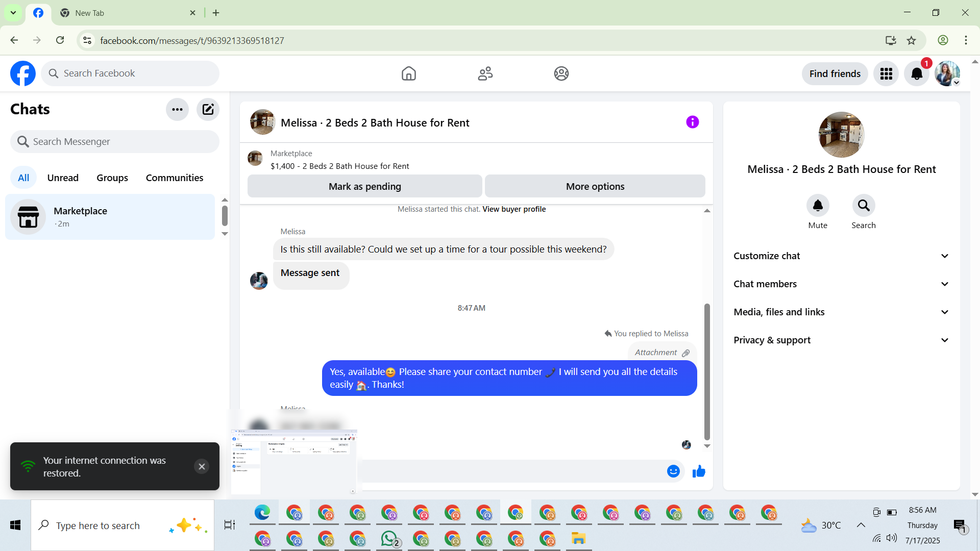Open the Windows Action Center notifications

[960, 526]
